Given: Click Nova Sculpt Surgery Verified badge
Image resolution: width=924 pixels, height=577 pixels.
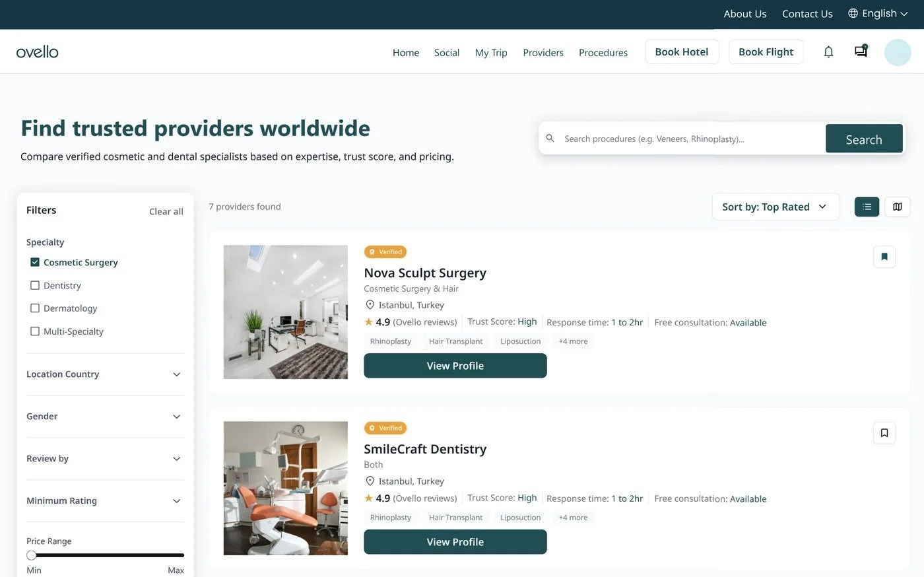Looking at the screenshot, I should [385, 252].
